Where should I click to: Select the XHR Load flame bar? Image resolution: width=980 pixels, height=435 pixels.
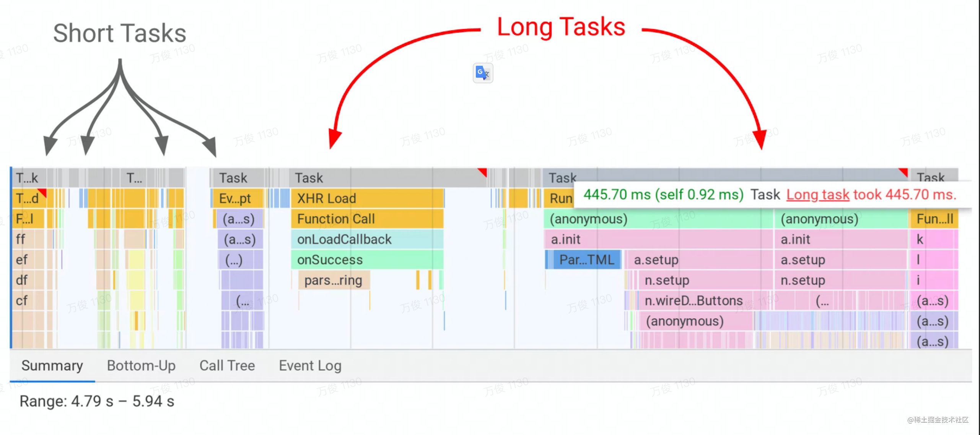366,198
